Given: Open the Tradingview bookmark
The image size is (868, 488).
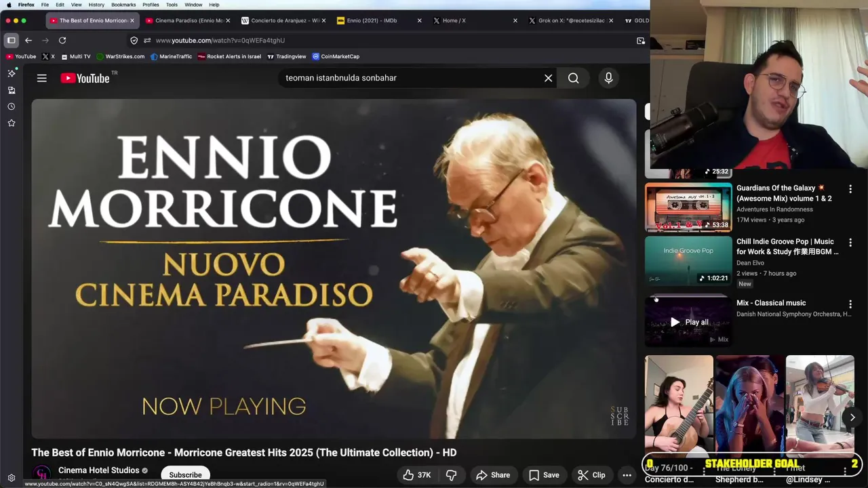Looking at the screenshot, I should coord(287,56).
